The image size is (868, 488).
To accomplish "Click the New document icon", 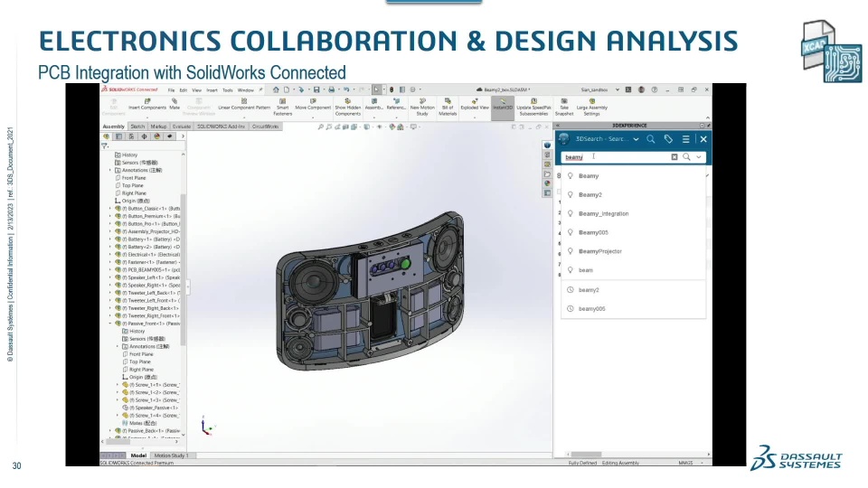I will coord(287,89).
